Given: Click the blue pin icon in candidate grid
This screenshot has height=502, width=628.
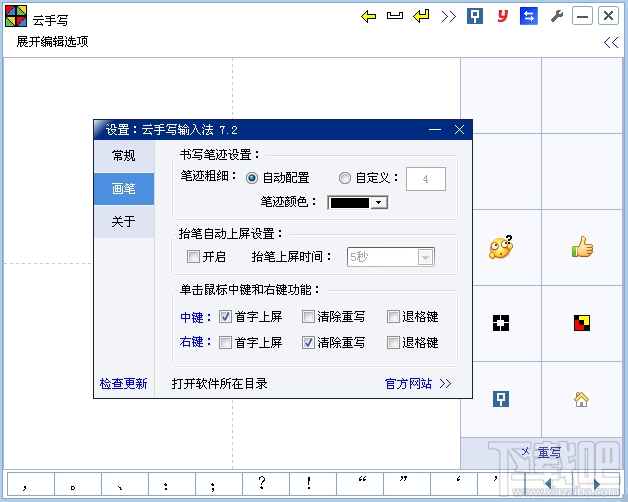Looking at the screenshot, I should coord(501,399).
